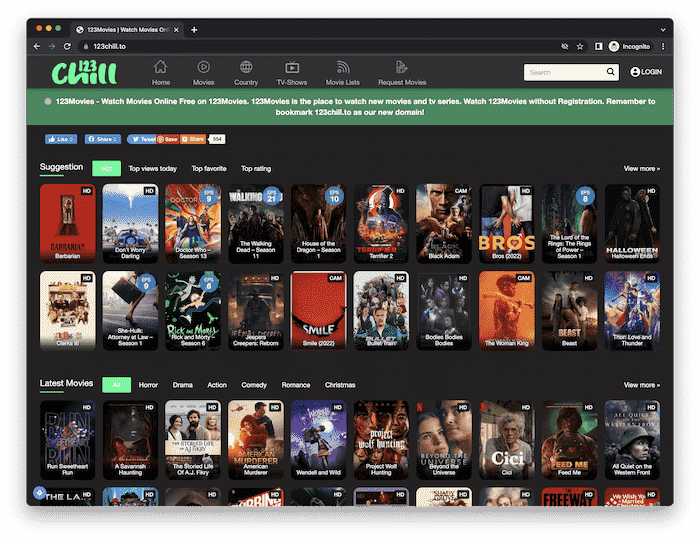700x541 pixels.
Task: Select the Top rating tab
Action: pyautogui.click(x=256, y=168)
